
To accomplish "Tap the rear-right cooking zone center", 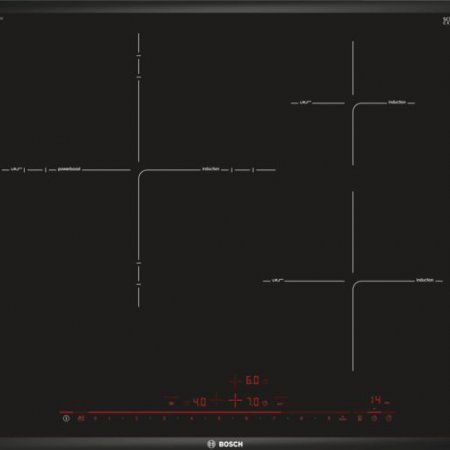I will point(353,103).
